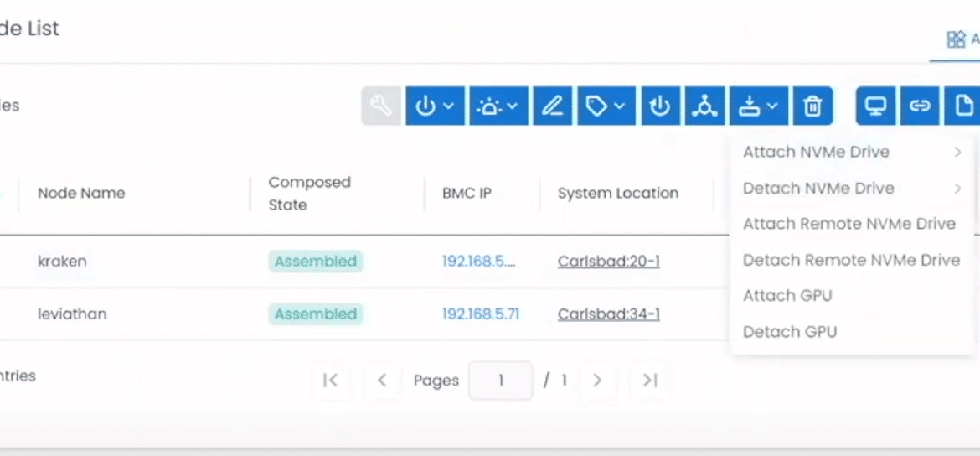Screen dimensions: 980x456
Task: Select Attach Remote NVMe Drive
Action: pos(852,224)
